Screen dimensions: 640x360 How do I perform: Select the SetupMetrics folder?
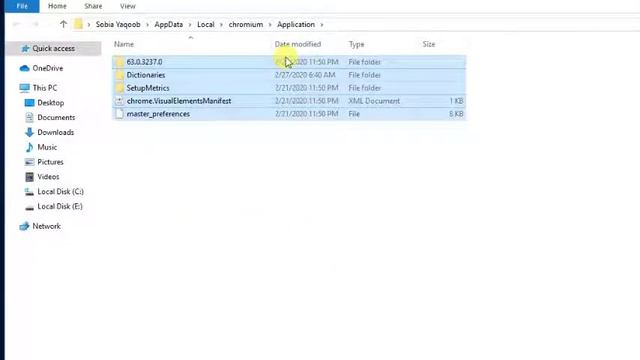[289, 88]
